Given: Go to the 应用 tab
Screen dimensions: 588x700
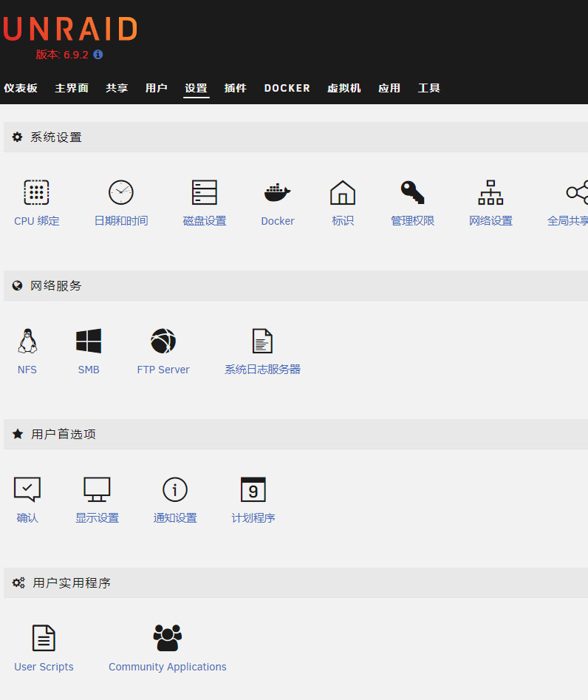Looking at the screenshot, I should click(389, 88).
